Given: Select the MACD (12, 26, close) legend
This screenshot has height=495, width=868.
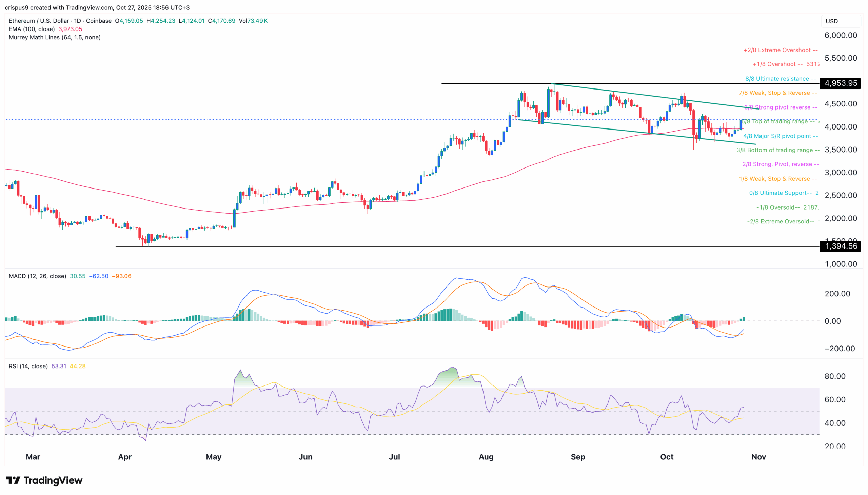Looking at the screenshot, I should click(x=37, y=276).
